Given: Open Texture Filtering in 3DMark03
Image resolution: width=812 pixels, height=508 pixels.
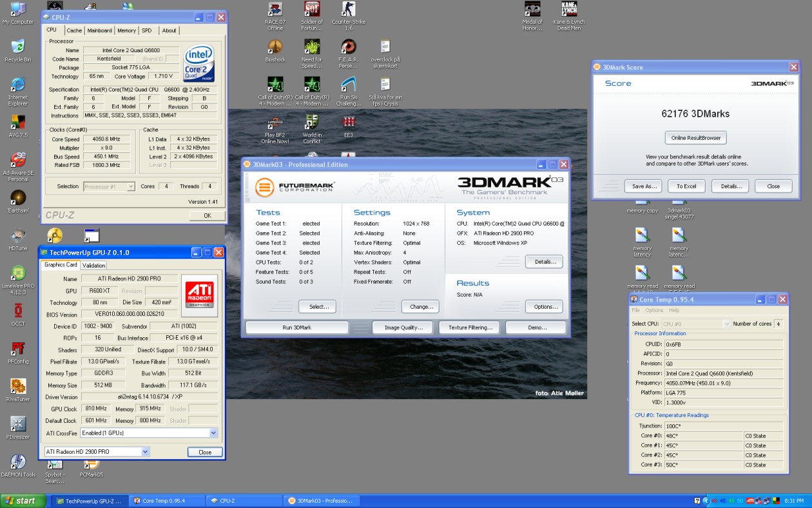Looking at the screenshot, I should [x=470, y=327].
